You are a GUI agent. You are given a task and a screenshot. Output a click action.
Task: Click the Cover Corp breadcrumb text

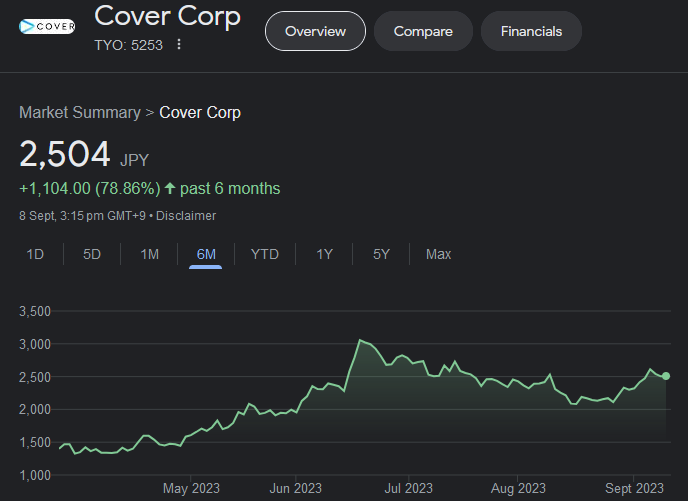coord(200,112)
